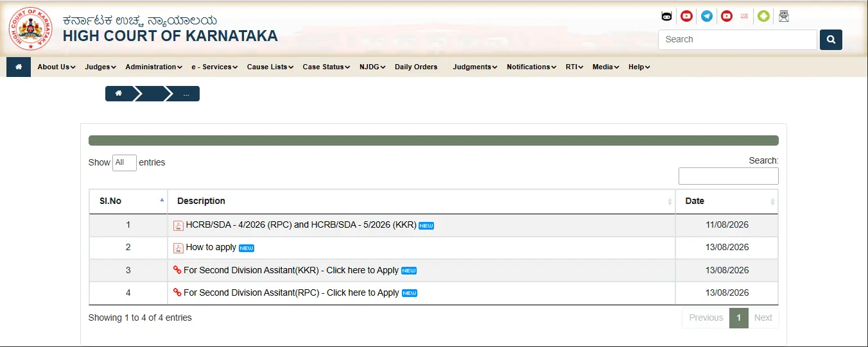Screen dimensions: 868x347
Task: Click link icon of RPC application row
Action: point(177,292)
